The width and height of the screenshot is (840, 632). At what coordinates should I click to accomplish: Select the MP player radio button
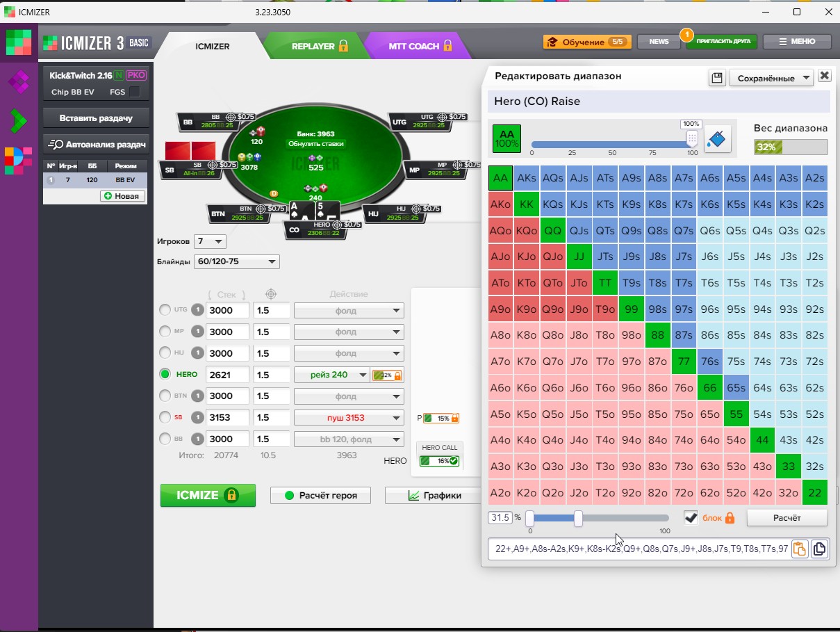click(x=165, y=332)
